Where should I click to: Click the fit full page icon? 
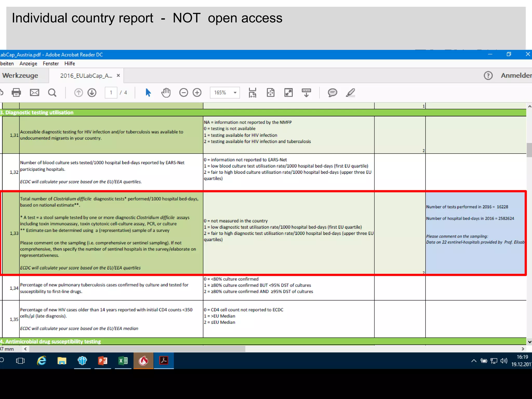pyautogui.click(x=270, y=92)
